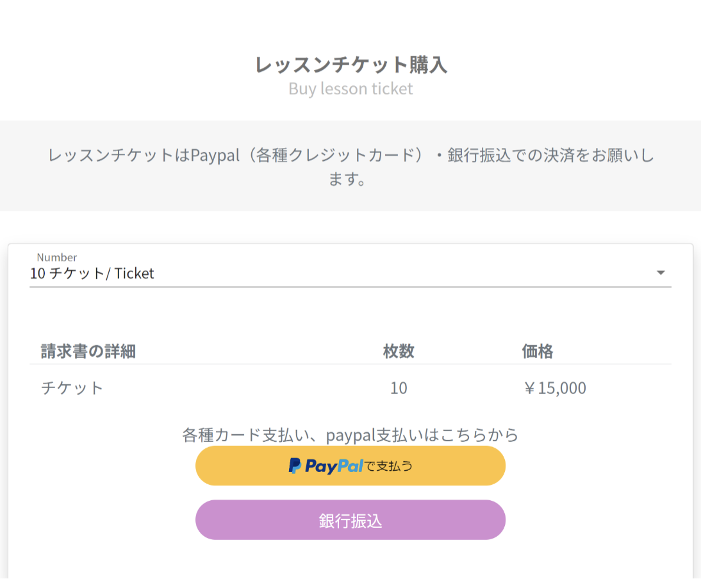
Task: Click the Buy lesson ticket subtitle
Action: (350, 88)
